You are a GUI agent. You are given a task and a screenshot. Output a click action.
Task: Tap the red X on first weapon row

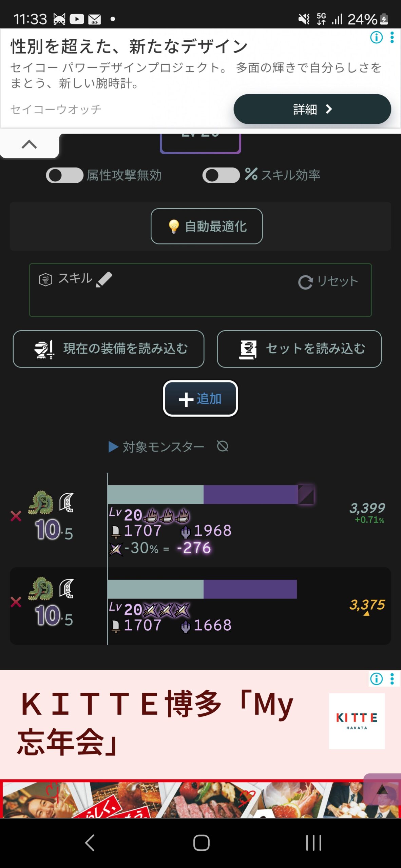(x=16, y=516)
